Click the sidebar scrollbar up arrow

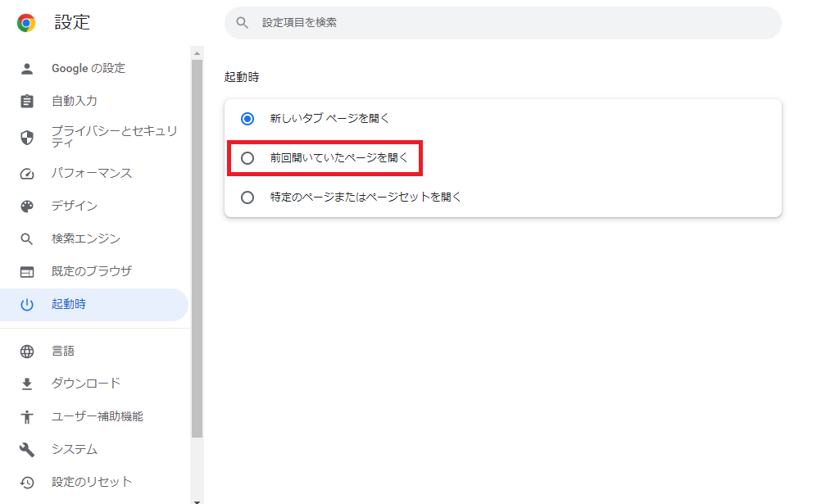pyautogui.click(x=197, y=52)
